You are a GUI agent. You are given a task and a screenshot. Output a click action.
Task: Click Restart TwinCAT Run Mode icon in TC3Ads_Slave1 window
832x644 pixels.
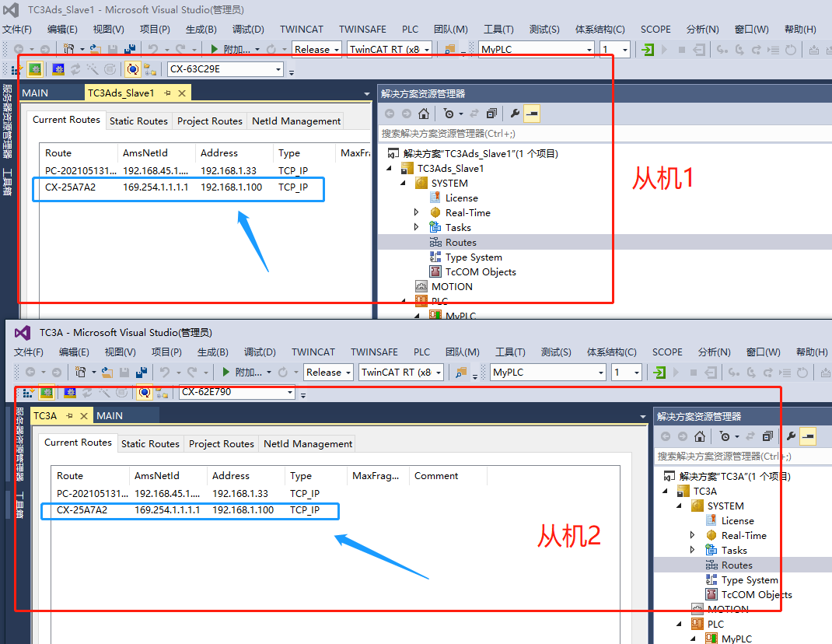[x=35, y=69]
